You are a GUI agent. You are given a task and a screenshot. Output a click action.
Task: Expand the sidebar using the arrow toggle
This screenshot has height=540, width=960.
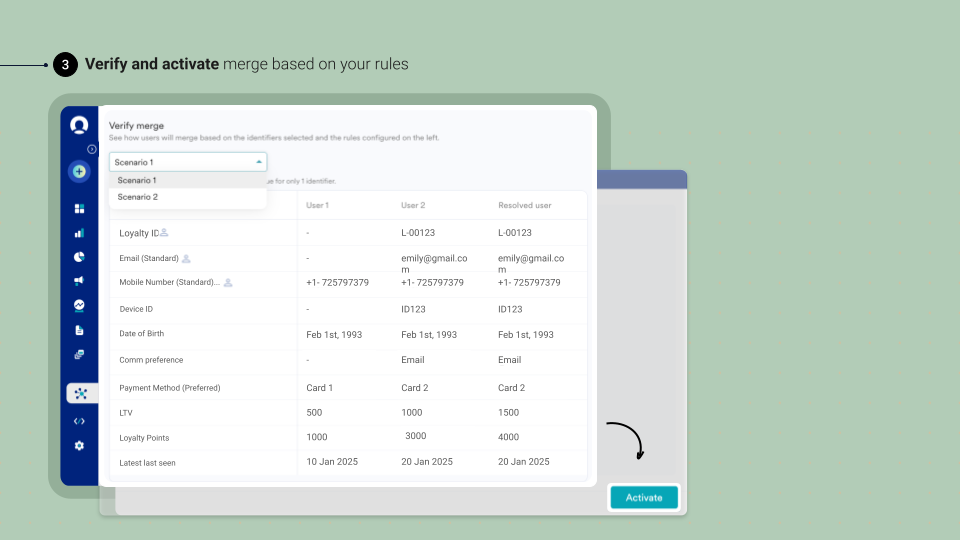[92, 149]
